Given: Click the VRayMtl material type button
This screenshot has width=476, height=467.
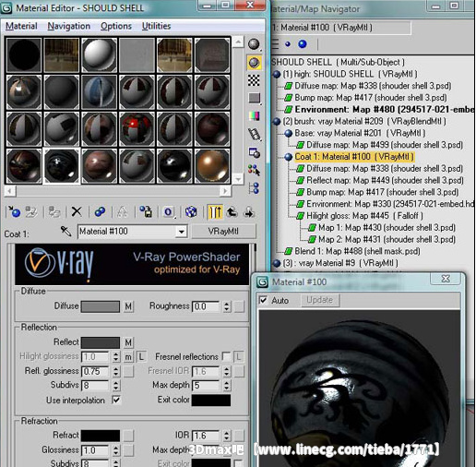Looking at the screenshot, I should [x=223, y=232].
